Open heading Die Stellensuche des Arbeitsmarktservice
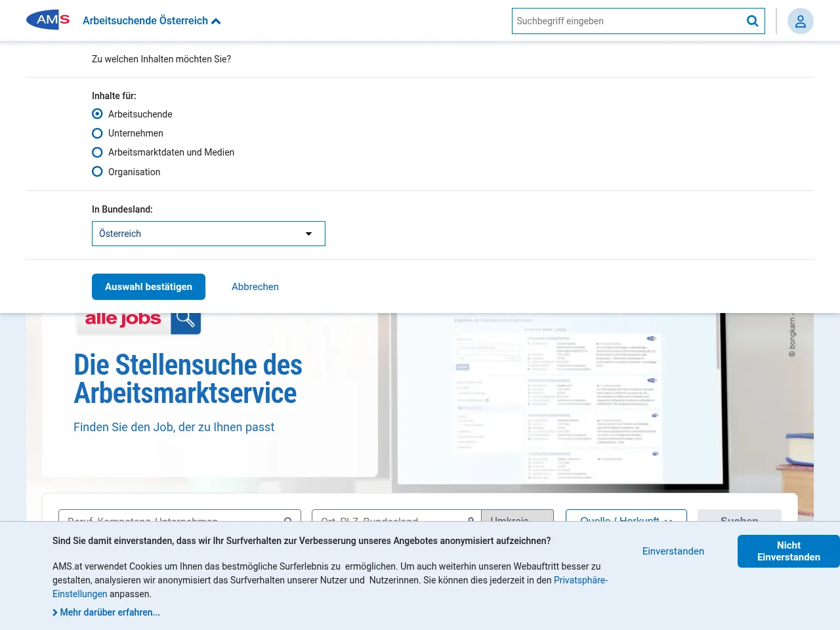This screenshot has width=840, height=630. (188, 379)
